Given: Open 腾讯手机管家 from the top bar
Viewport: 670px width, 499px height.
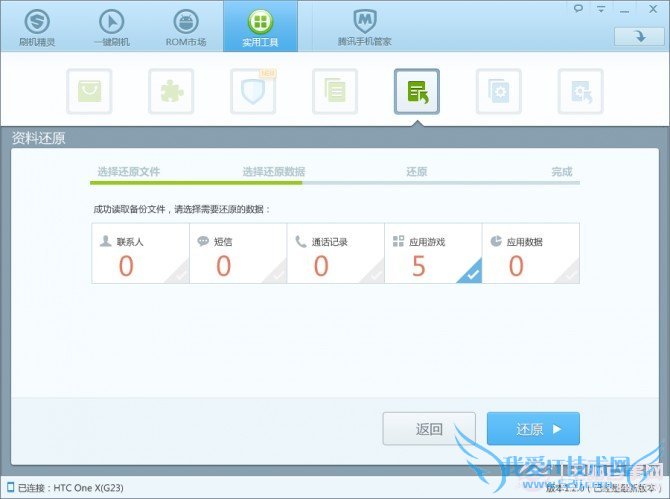Looking at the screenshot, I should tap(364, 27).
